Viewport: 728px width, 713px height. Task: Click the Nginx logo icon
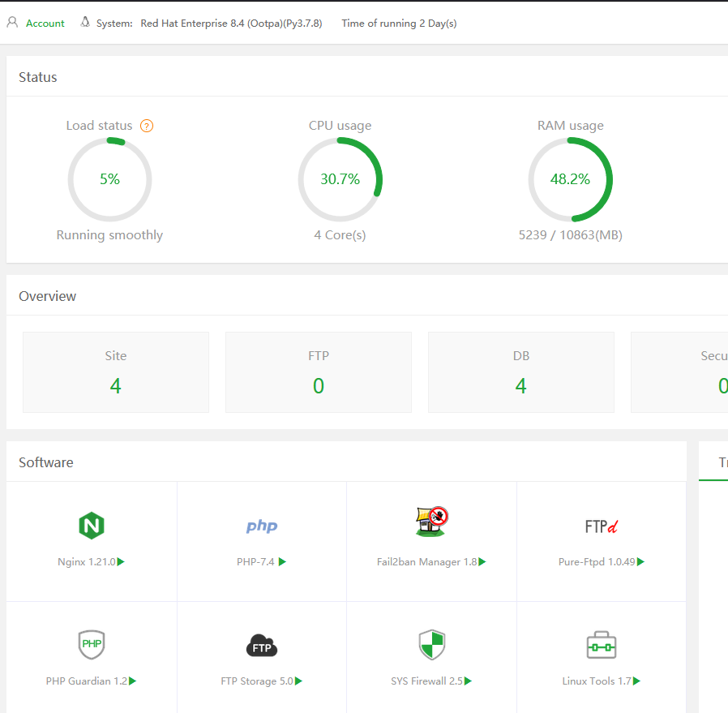click(92, 526)
